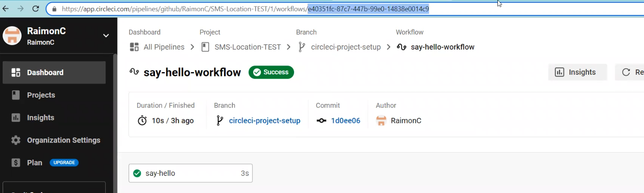Click the Organization Settings gear icon
Screen dimensions: 644x193
16,140
